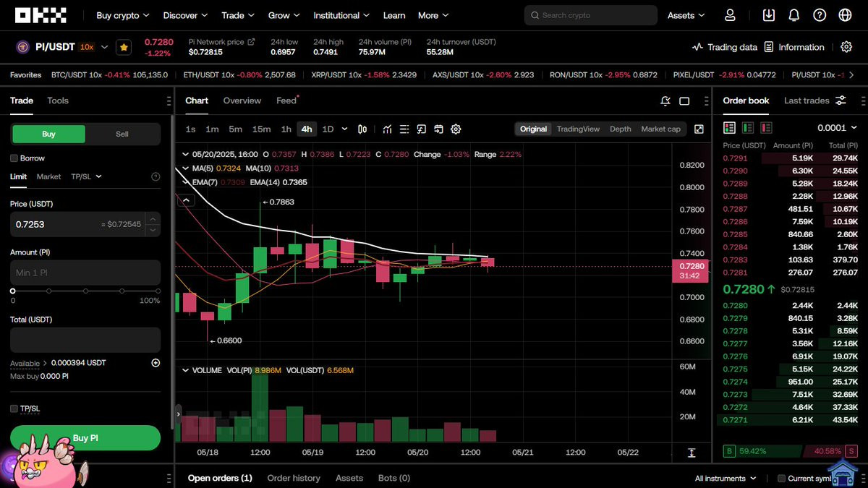
Task: Select the Buy toggle
Action: (48, 134)
